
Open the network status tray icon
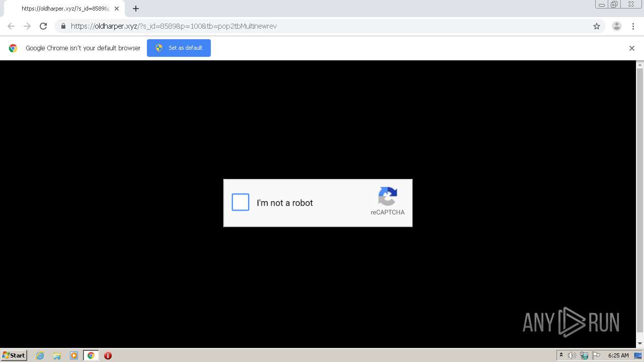coord(584,355)
